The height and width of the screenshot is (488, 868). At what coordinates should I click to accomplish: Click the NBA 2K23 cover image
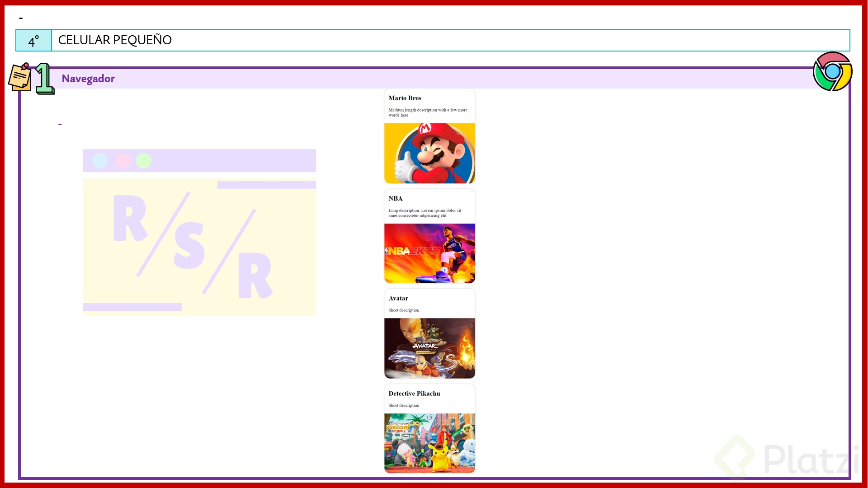coord(429,253)
